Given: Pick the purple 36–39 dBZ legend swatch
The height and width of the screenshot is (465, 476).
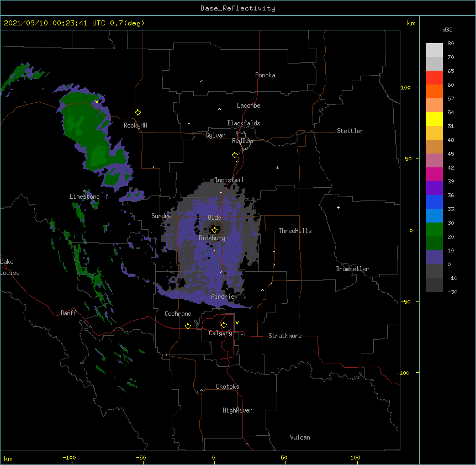Looking at the screenshot, I should 434,188.
